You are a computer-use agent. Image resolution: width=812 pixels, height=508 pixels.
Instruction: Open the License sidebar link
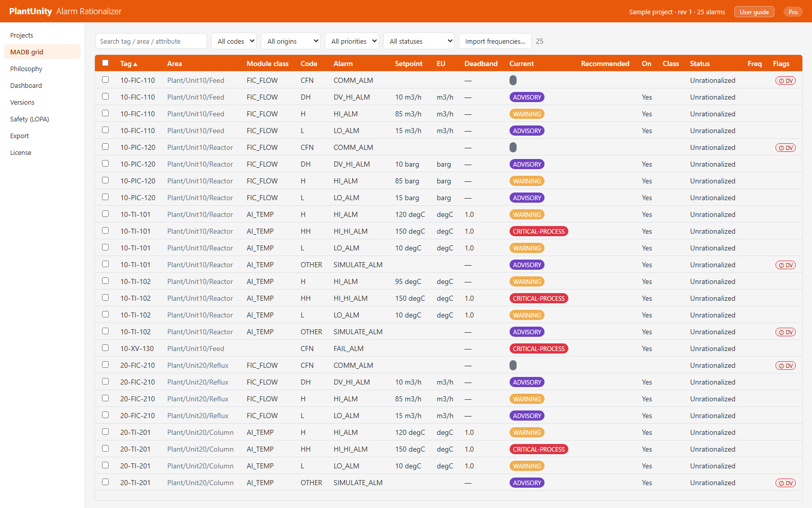tap(42, 153)
